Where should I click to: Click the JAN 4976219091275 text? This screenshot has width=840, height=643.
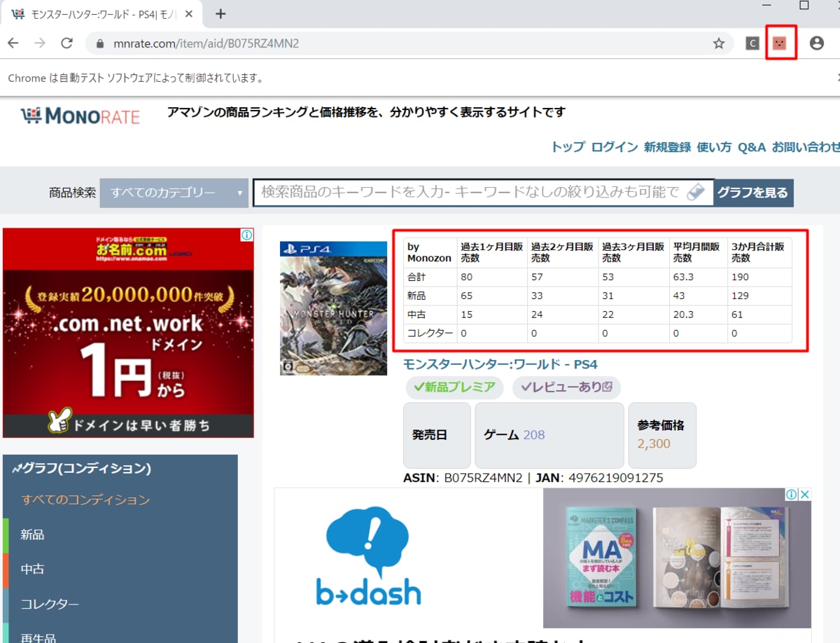pyautogui.click(x=599, y=478)
